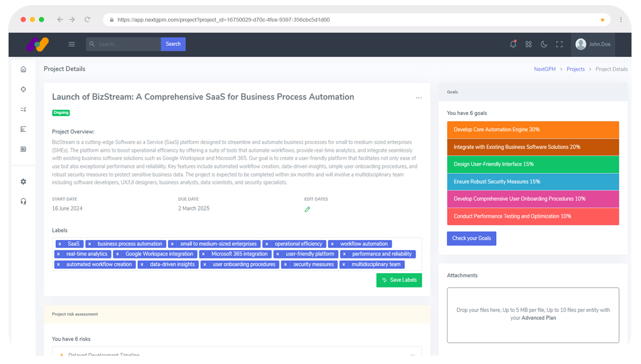641x364 pixels.
Task: Click the bookmark star in the address bar
Action: tap(602, 20)
